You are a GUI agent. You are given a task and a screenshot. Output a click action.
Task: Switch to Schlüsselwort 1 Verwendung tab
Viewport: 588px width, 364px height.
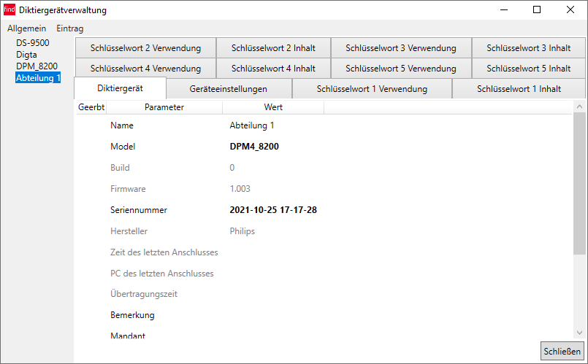372,89
